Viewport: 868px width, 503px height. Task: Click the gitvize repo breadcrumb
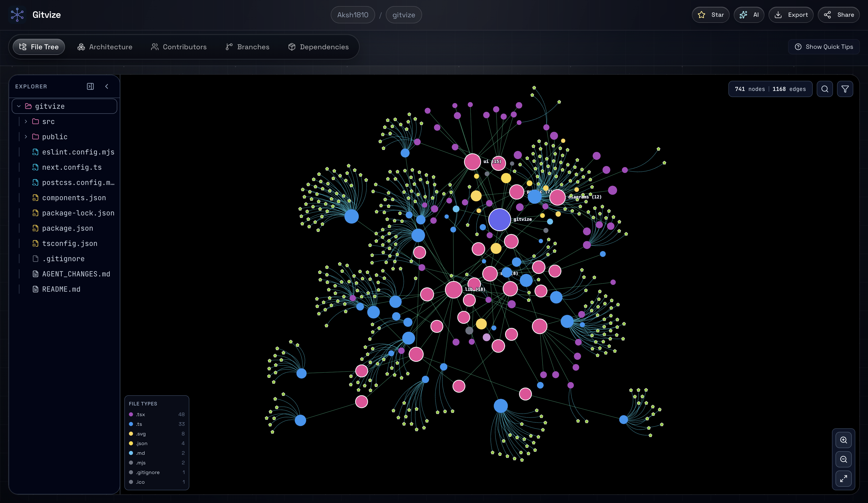404,15
